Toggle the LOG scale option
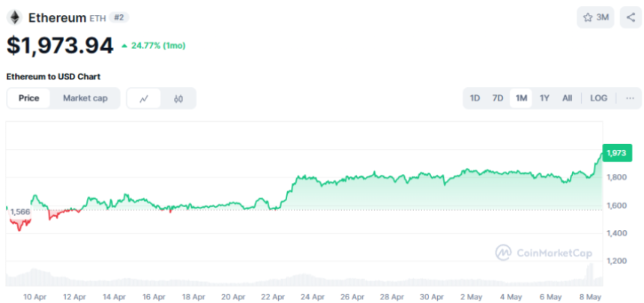Screen dimensions: 644x303 click(598, 98)
